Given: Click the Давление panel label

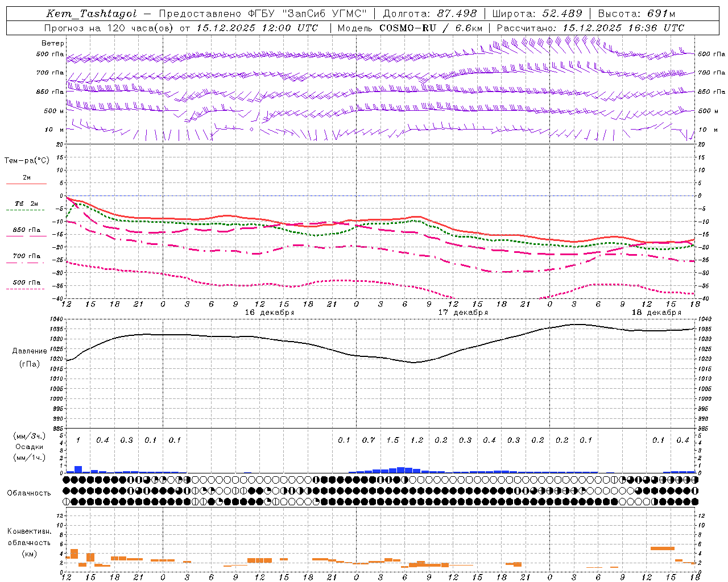Looking at the screenshot, I should (30, 351).
